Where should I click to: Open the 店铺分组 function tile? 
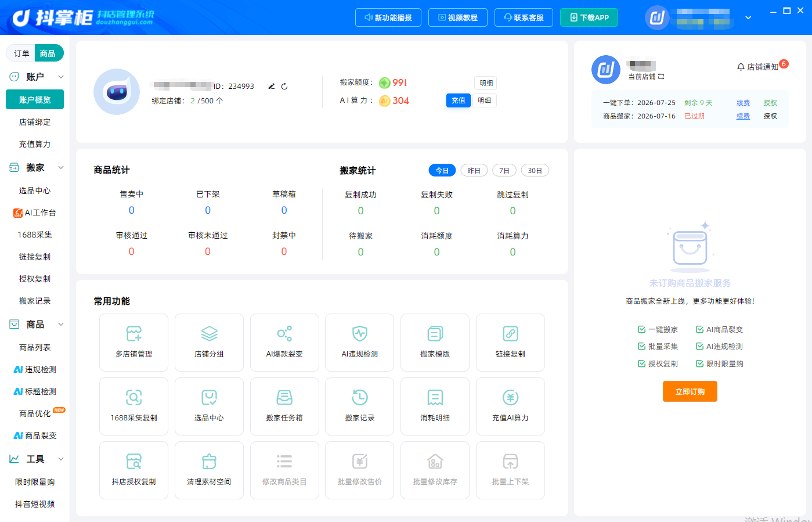click(209, 343)
